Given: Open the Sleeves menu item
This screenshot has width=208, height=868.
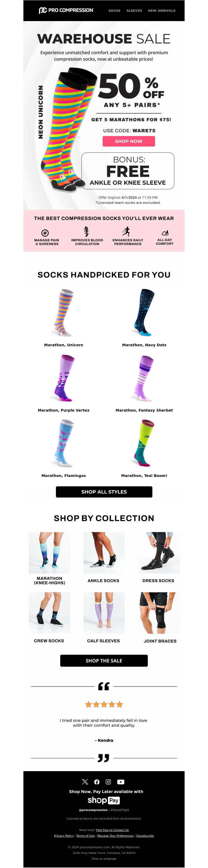Looking at the screenshot, I should (x=134, y=10).
